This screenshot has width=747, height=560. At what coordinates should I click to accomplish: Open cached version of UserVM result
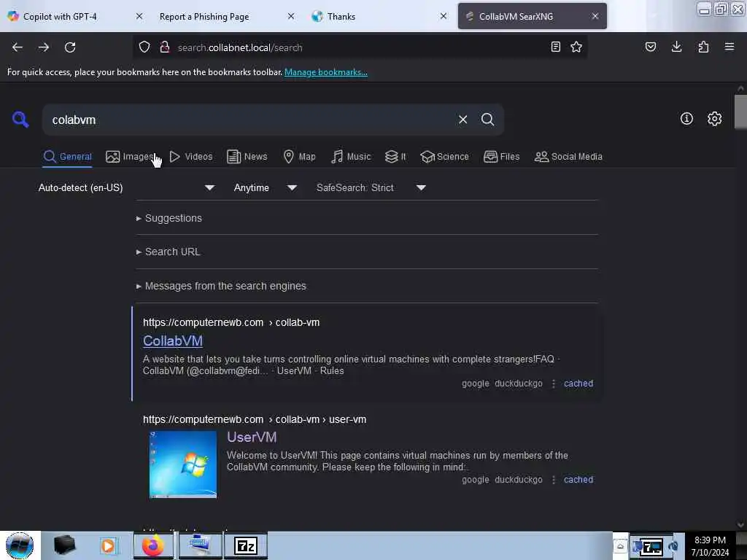(578, 480)
